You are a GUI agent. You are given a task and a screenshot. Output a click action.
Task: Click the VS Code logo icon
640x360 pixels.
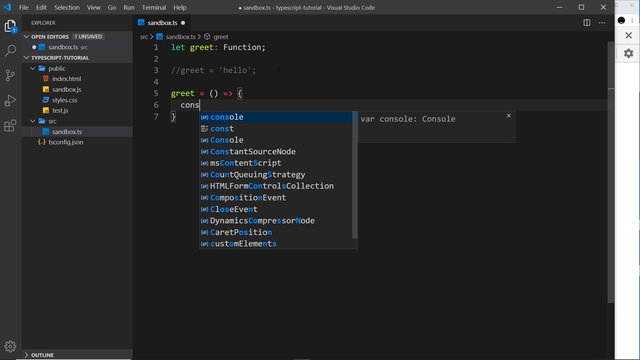7,7
